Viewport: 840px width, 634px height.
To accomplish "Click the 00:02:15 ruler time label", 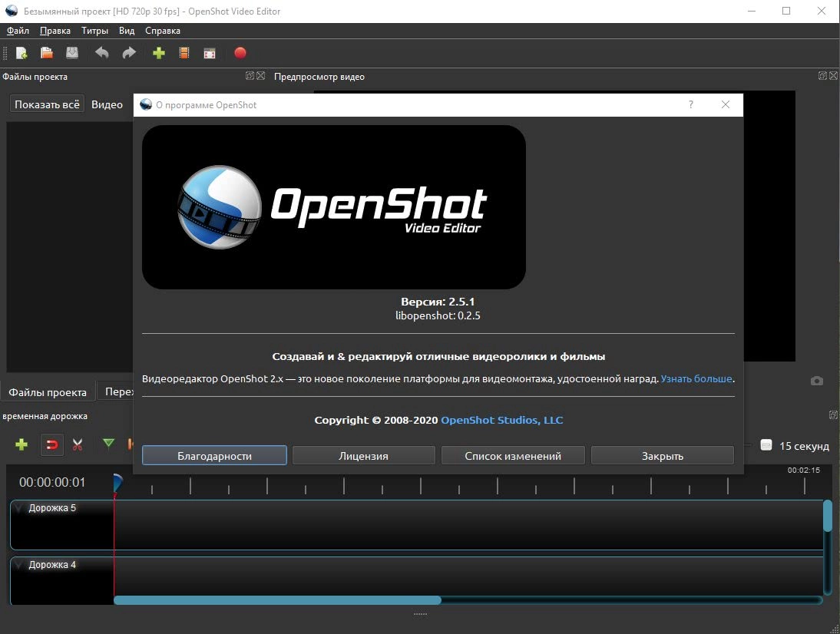I will tap(803, 471).
